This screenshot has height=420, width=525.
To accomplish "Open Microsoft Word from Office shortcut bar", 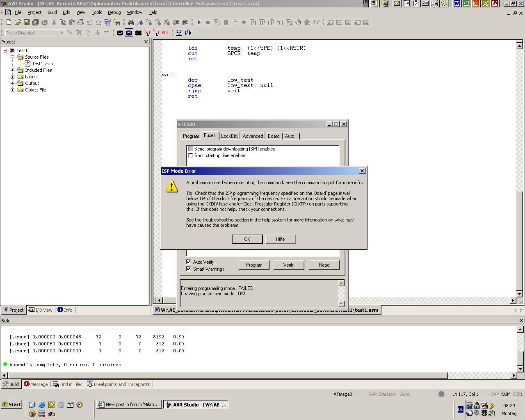I will (x=457, y=4).
